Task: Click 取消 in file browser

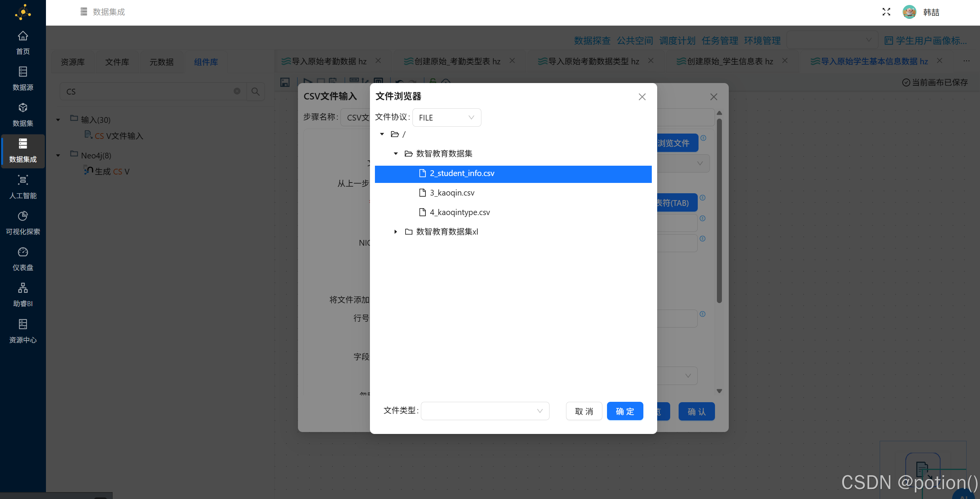Action: coord(584,411)
